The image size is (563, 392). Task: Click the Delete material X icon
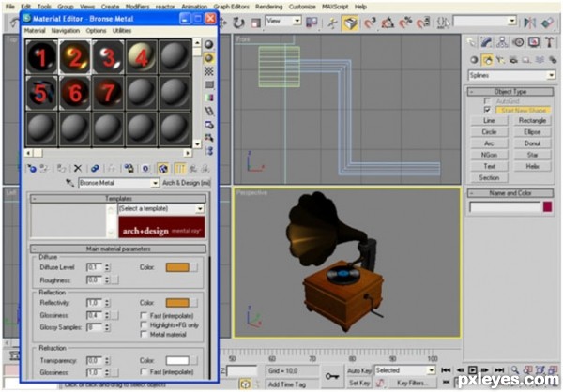(78, 169)
